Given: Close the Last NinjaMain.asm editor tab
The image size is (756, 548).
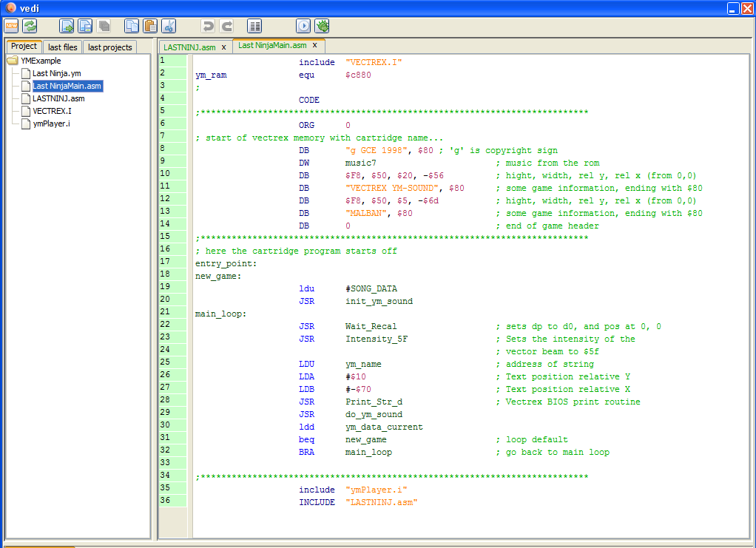Looking at the screenshot, I should click(314, 46).
